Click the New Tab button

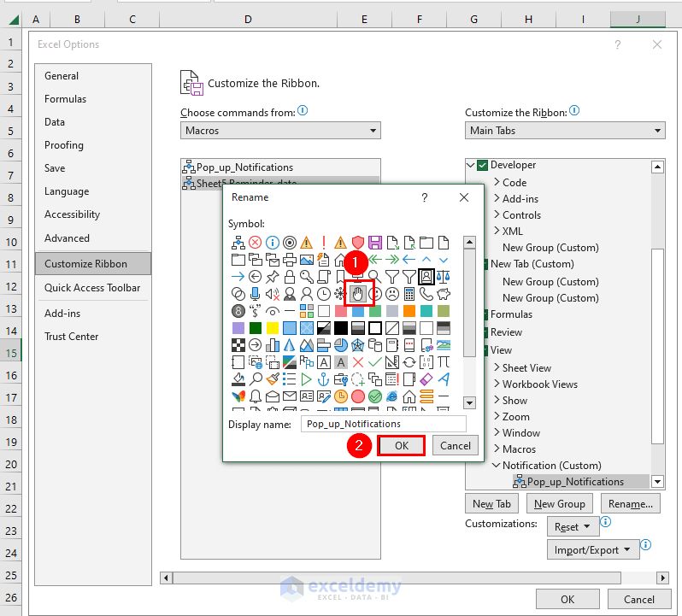point(491,504)
